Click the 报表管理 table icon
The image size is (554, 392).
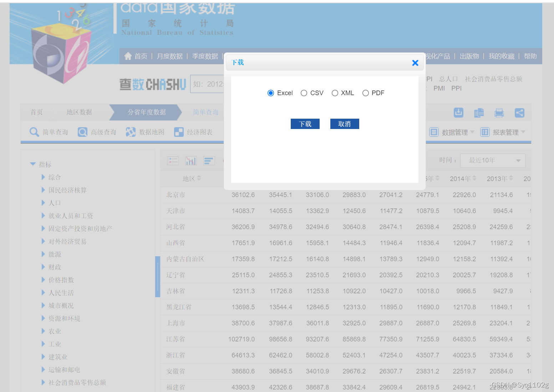pos(485,132)
